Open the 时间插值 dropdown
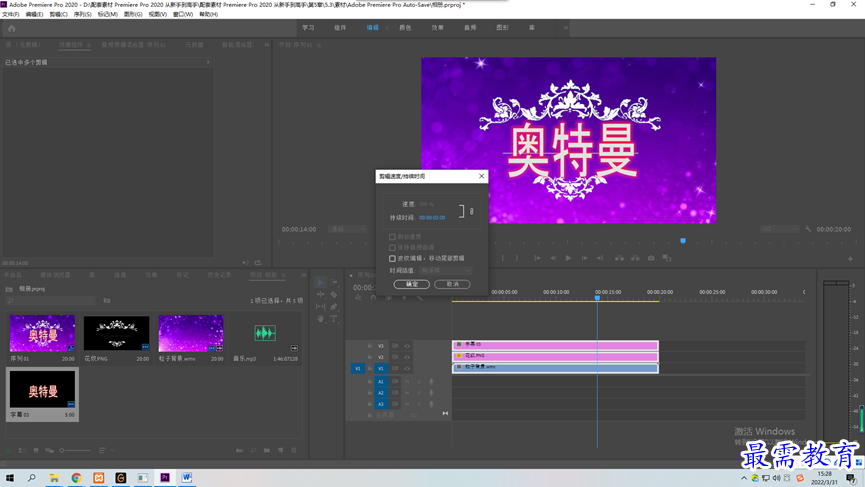865x487 pixels. tap(446, 270)
